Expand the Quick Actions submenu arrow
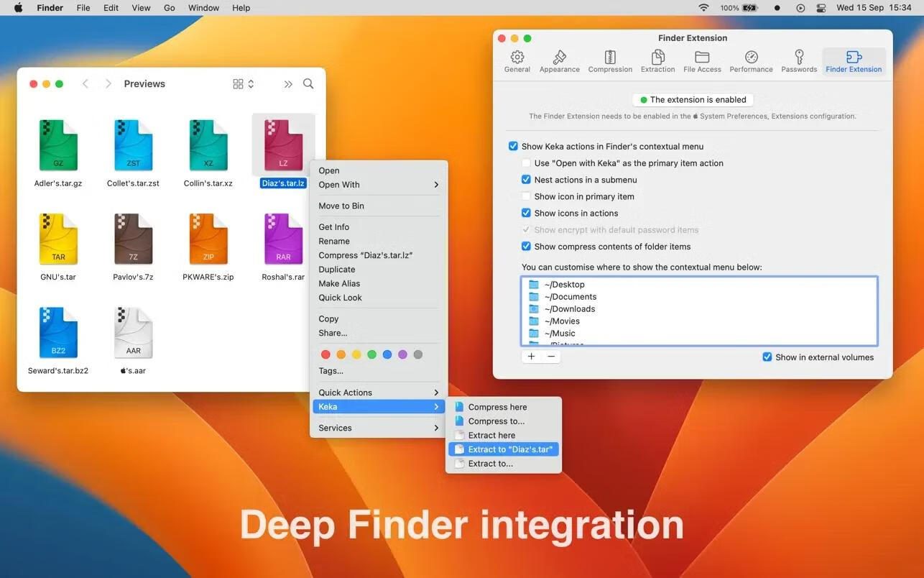This screenshot has width=924, height=578. (x=435, y=393)
